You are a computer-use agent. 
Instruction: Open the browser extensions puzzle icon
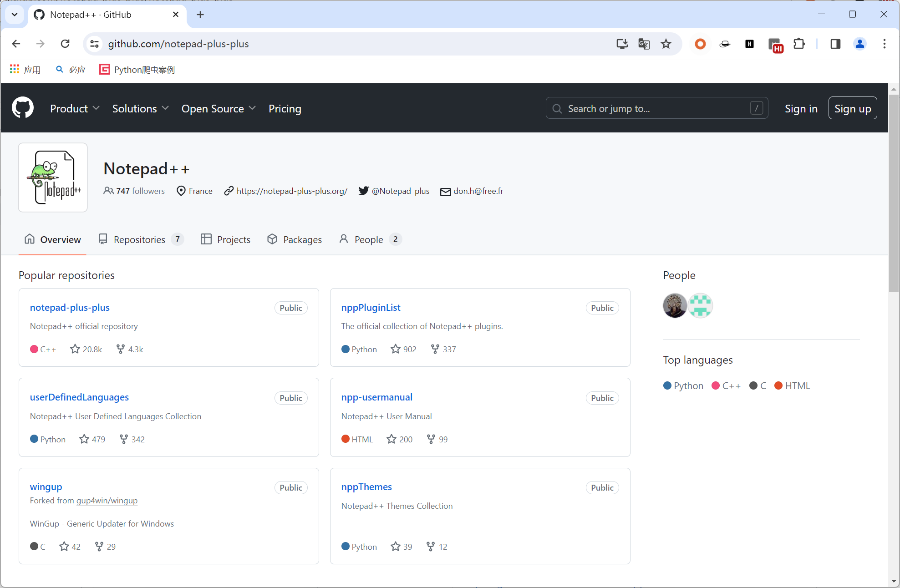[x=799, y=44]
